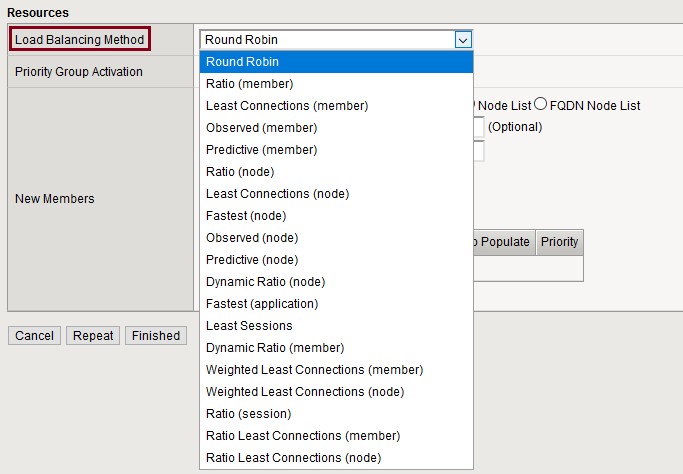Click the Repeat button
683x474 pixels.
pyautogui.click(x=93, y=336)
